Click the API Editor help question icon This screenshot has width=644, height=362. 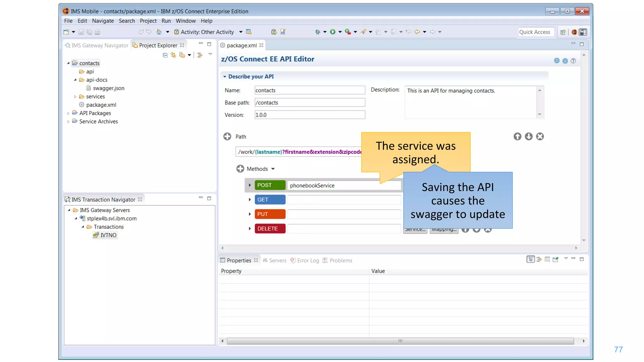pos(573,61)
